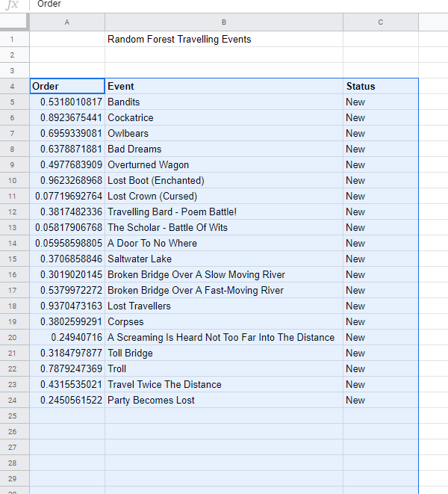Click the formula bar showing Order
Screen dimensions: 448x494
click(239, 4)
